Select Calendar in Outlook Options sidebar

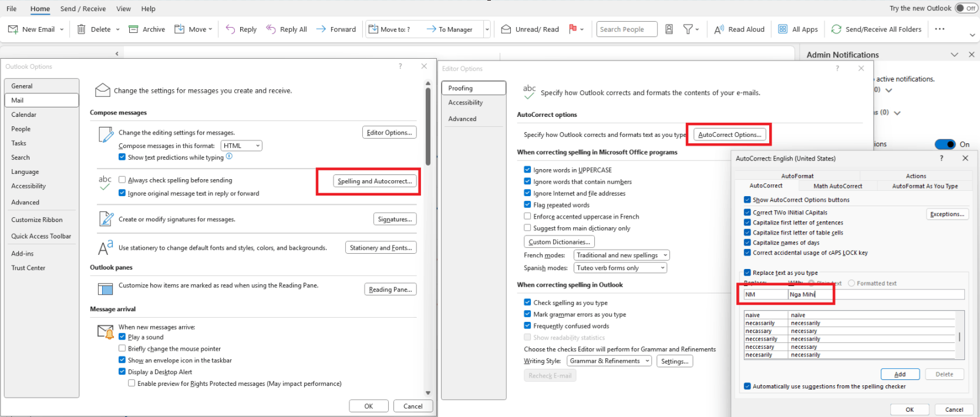point(42,115)
